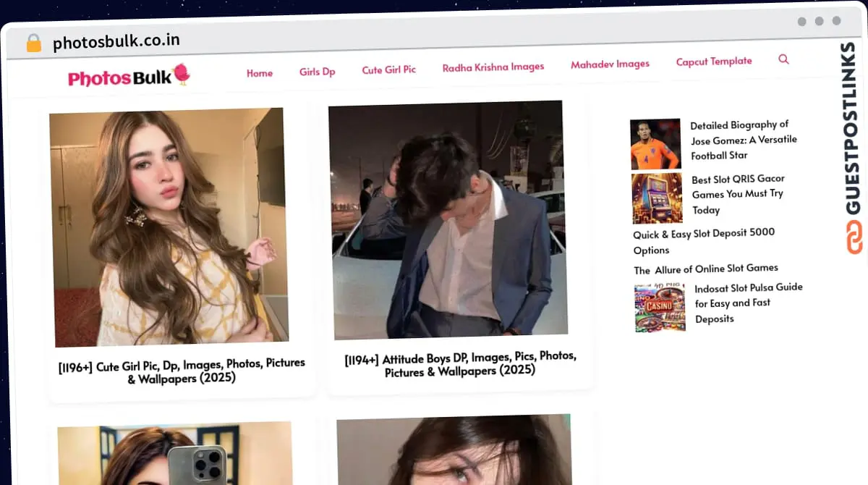Open Indosat Slot Pulsa Guide article
This screenshot has width=868, height=485.
tap(748, 303)
